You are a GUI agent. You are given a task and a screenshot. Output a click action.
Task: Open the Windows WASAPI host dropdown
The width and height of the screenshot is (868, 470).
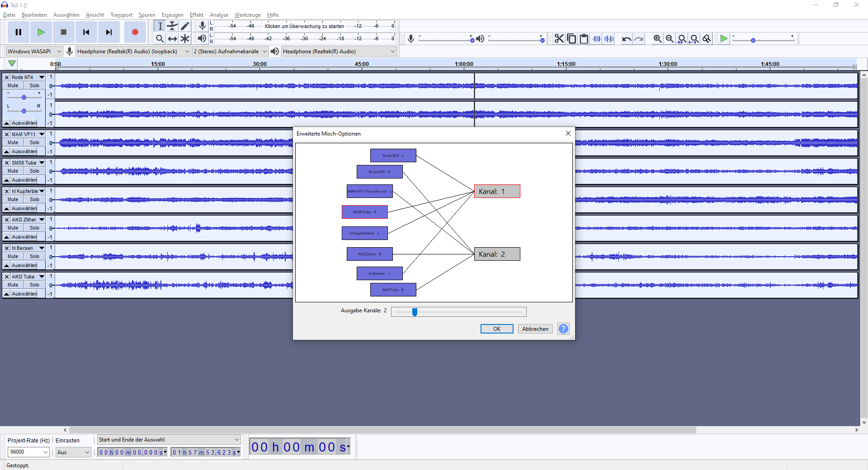(x=34, y=52)
